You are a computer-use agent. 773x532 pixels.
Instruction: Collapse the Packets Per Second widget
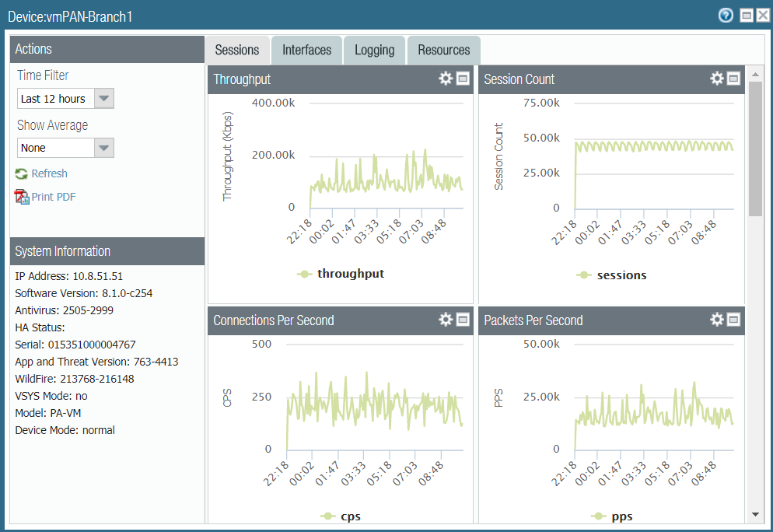[x=733, y=320]
